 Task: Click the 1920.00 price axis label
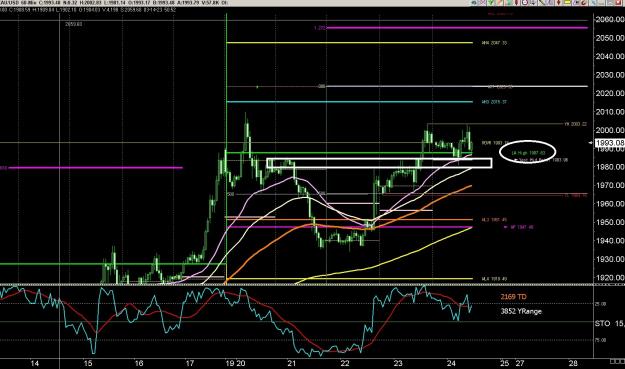(x=610, y=277)
